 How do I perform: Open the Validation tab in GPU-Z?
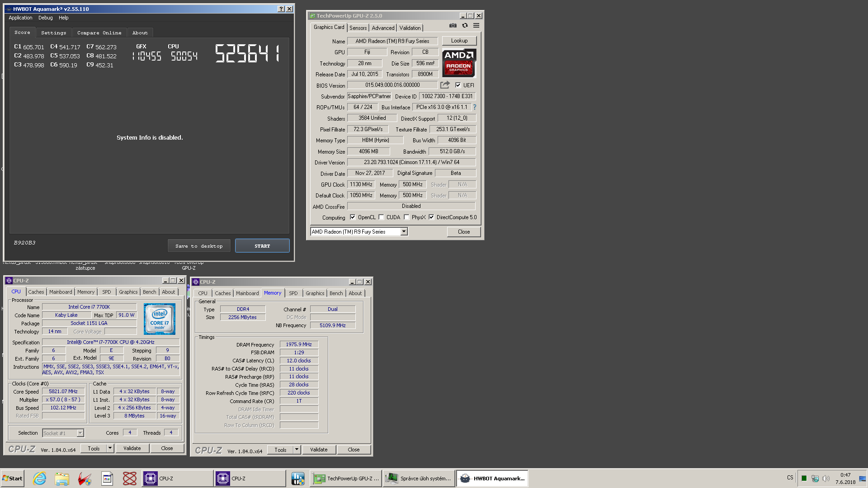(x=410, y=28)
